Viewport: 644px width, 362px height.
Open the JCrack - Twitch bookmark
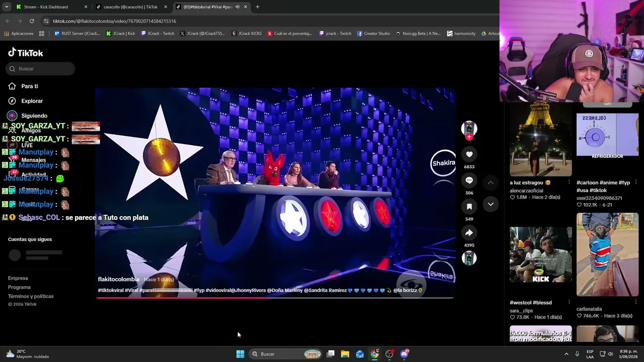tap(157, 34)
